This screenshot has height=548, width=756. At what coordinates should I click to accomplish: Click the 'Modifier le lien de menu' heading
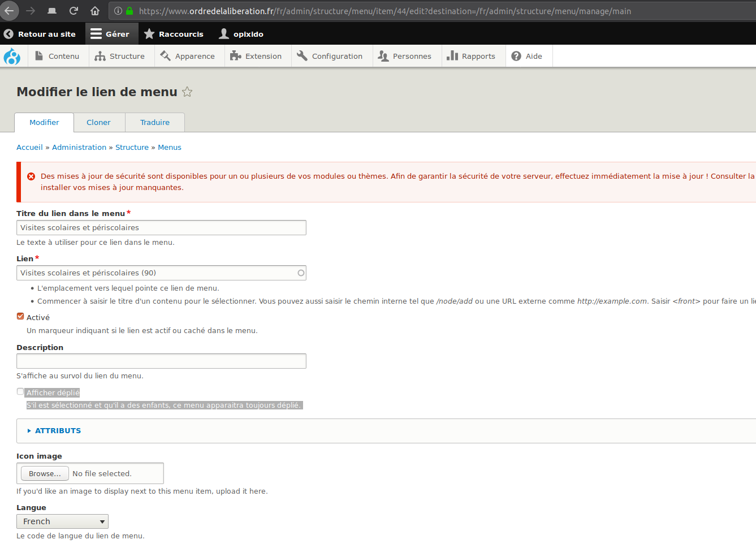[97, 92]
